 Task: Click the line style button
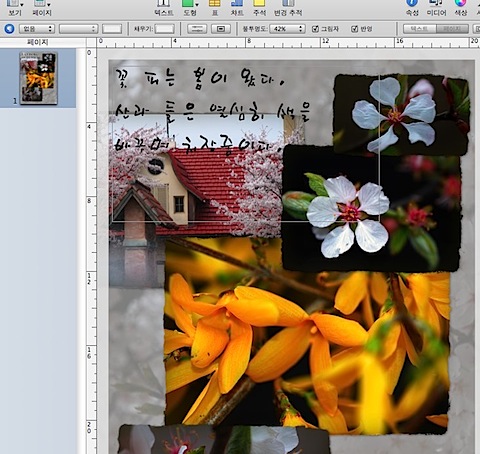point(197,29)
